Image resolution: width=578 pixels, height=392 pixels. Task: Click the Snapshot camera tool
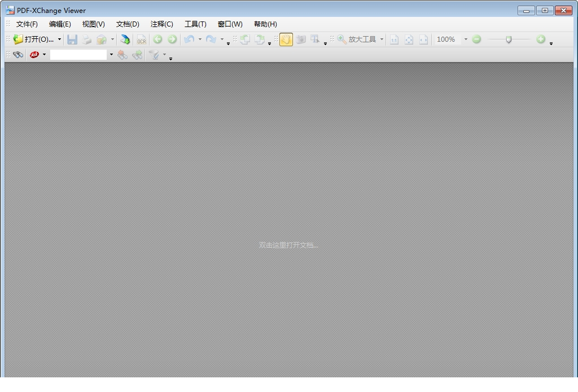(301, 39)
